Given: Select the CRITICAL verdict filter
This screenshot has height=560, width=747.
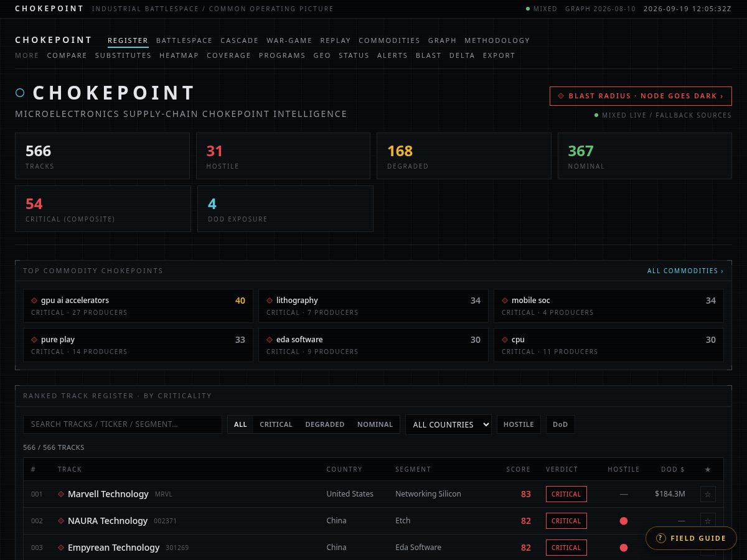Looking at the screenshot, I should [x=276, y=424].
